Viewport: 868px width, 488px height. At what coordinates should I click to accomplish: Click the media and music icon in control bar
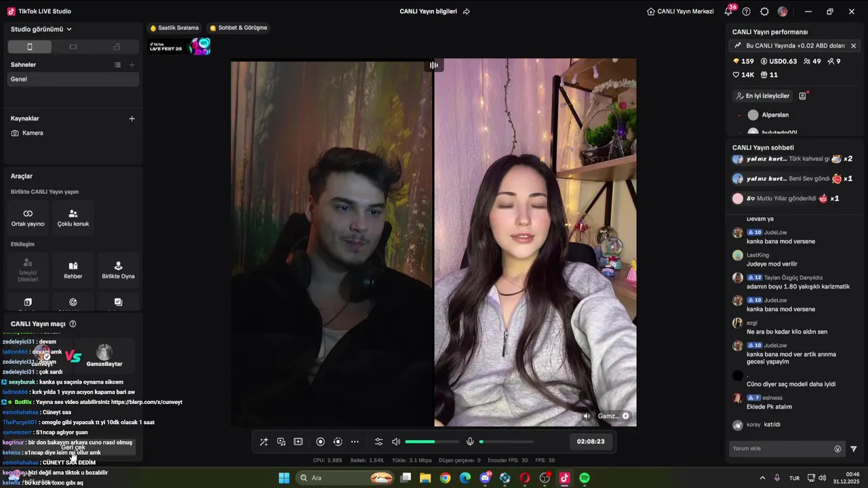(x=281, y=442)
